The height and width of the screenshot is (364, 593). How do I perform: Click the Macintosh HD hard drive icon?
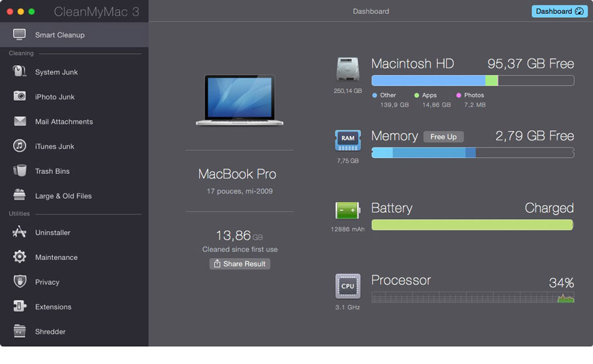click(347, 69)
